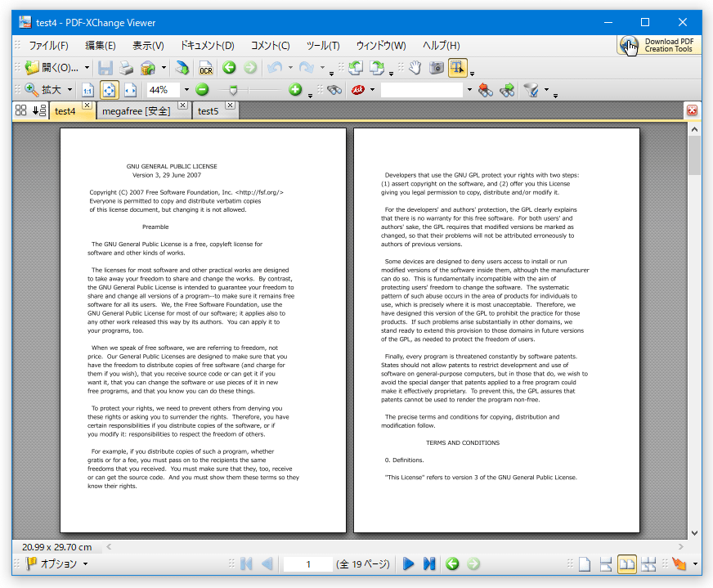The image size is (713, 588).
Task: Click the page number input field
Action: point(307,564)
